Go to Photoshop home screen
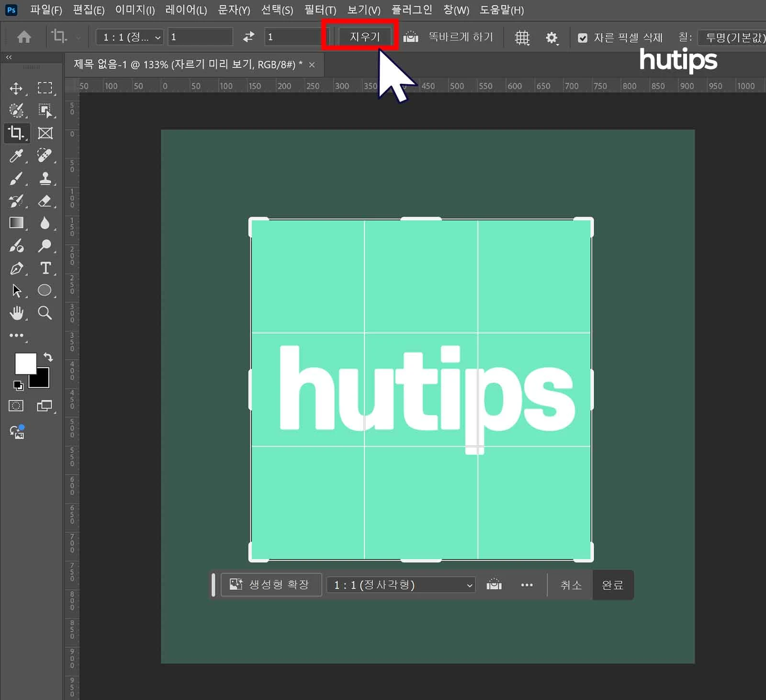This screenshot has width=766, height=700. tap(24, 37)
